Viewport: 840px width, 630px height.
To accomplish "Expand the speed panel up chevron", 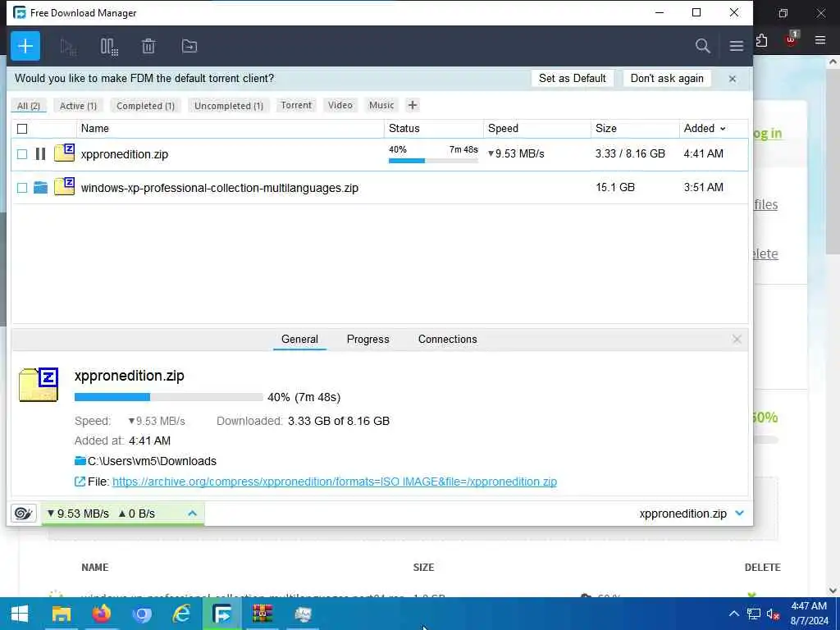I will [192, 514].
